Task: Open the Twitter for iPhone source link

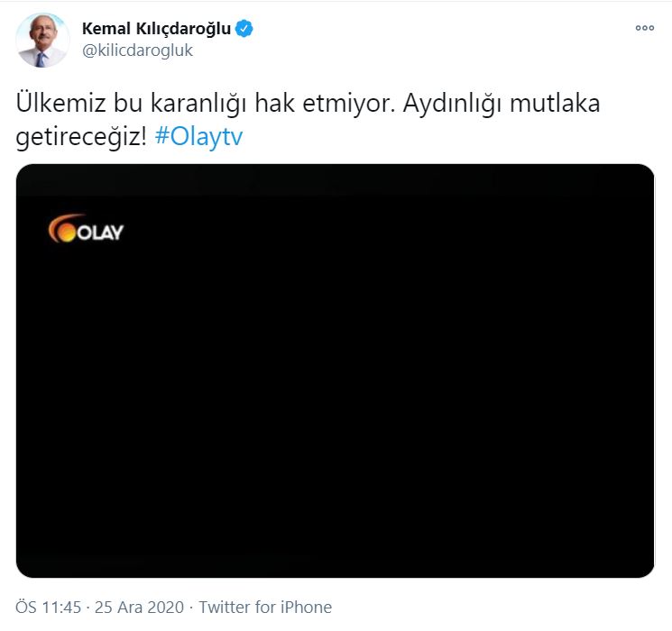Action: pyautogui.click(x=265, y=608)
